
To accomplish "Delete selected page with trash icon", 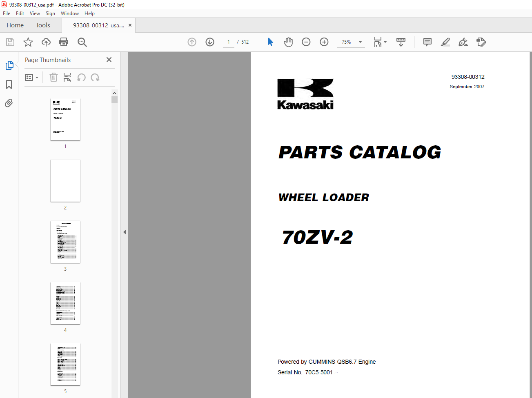I will click(53, 77).
